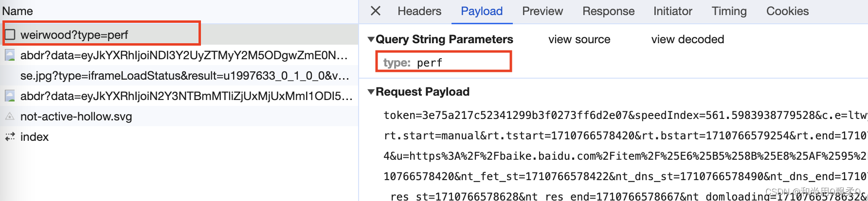868x201 pixels.
Task: Toggle the weirwood?type=perf checkbox
Action: tap(10, 34)
